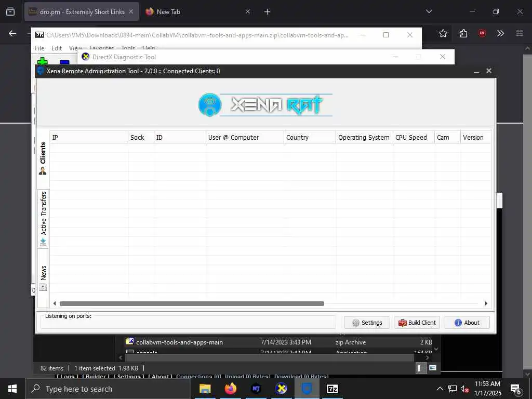Click the muted volume tray icon
Image resolution: width=532 pixels, height=399 pixels.
pos(464,389)
